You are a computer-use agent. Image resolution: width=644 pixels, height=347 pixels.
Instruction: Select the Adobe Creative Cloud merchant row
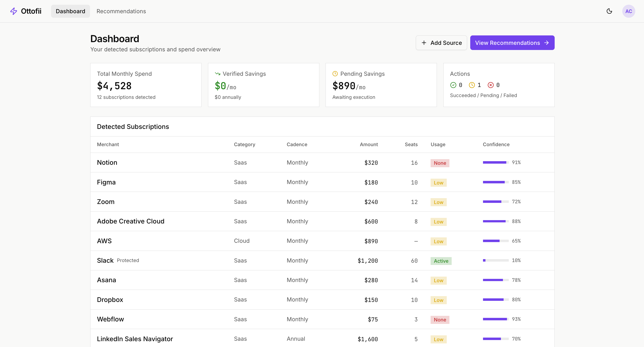[131, 221]
